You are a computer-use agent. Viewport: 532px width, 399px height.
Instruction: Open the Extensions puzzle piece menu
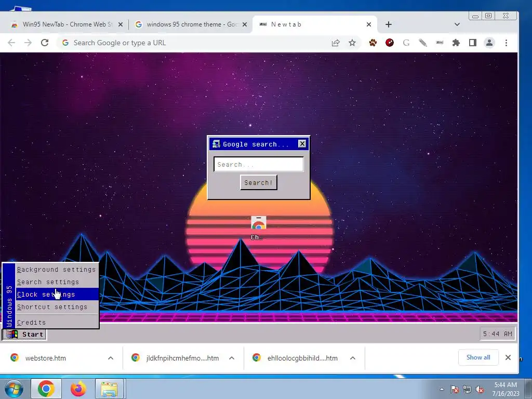tap(456, 43)
